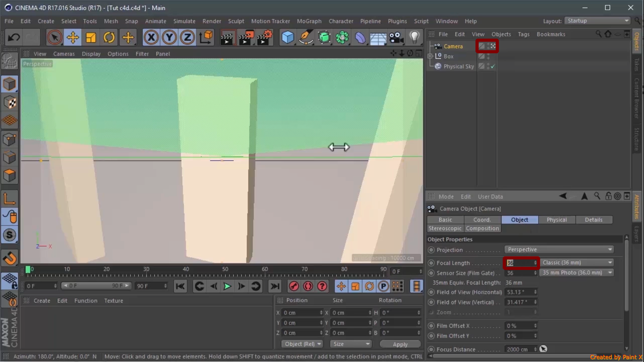Image resolution: width=644 pixels, height=362 pixels.
Task: Select the Physical Sky object
Action: tap(459, 66)
